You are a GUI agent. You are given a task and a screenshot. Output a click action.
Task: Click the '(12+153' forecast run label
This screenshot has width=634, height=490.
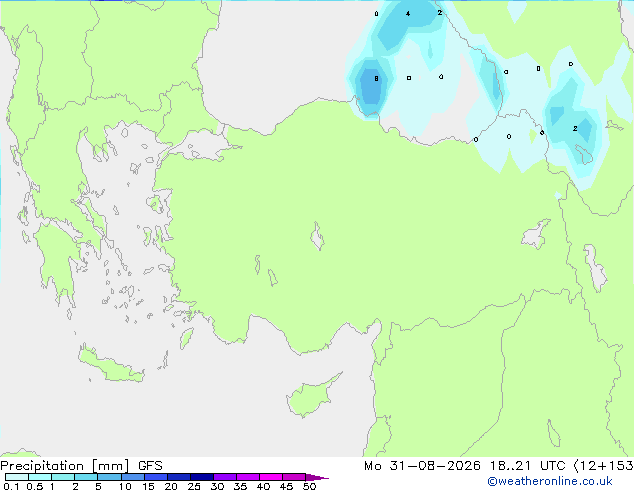(604, 466)
